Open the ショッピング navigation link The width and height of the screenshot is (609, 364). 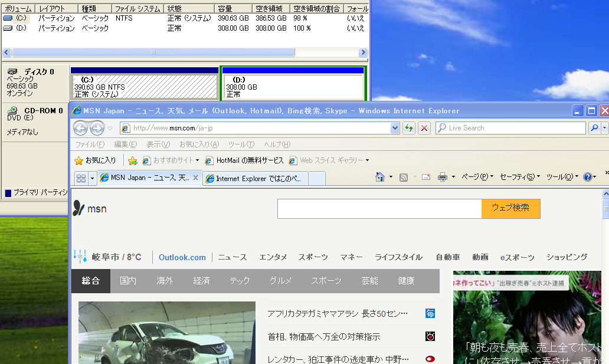[567, 257]
